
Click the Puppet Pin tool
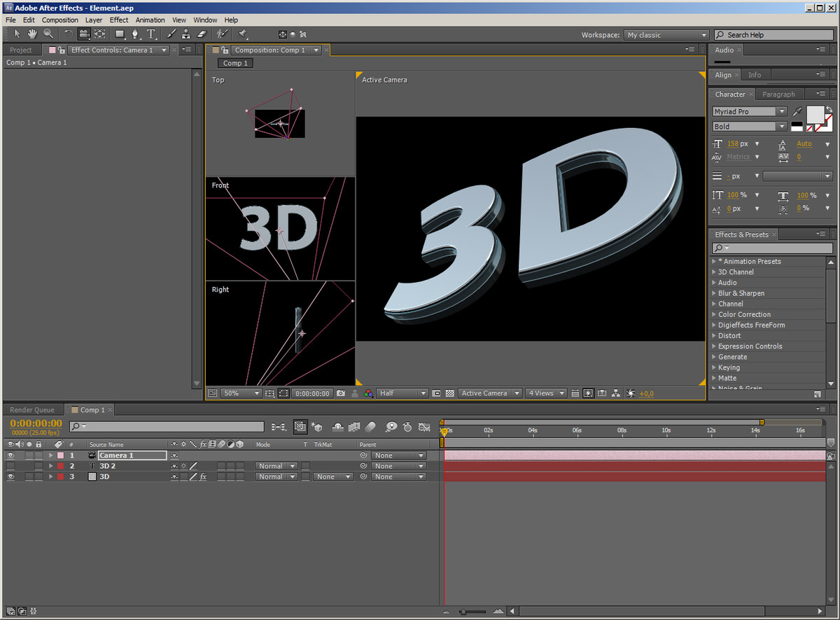[242, 34]
